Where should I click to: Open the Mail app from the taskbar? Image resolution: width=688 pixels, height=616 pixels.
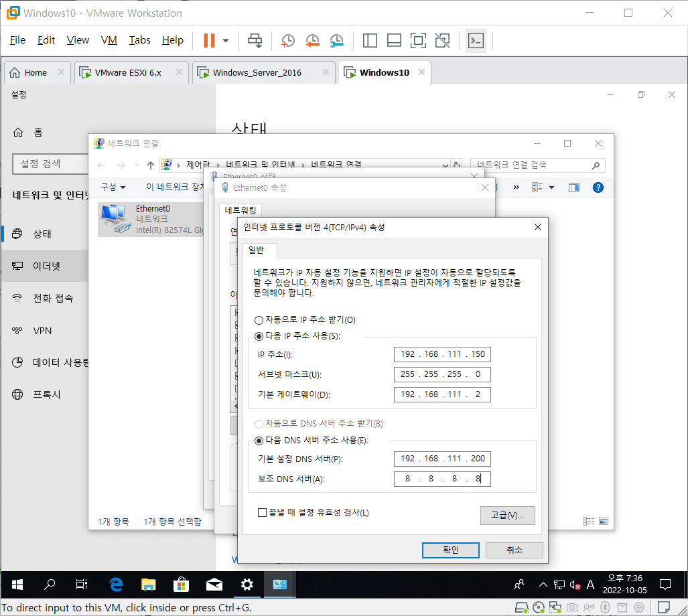click(214, 585)
